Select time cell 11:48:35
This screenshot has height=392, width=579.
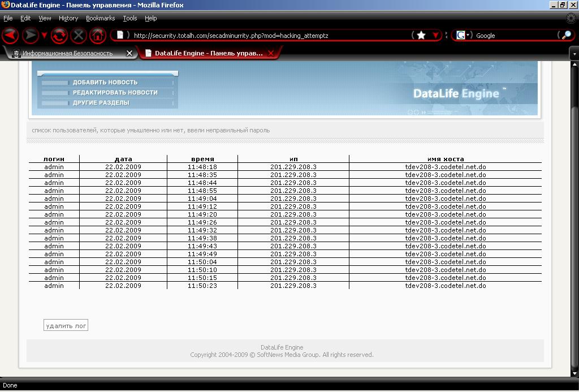pos(202,175)
